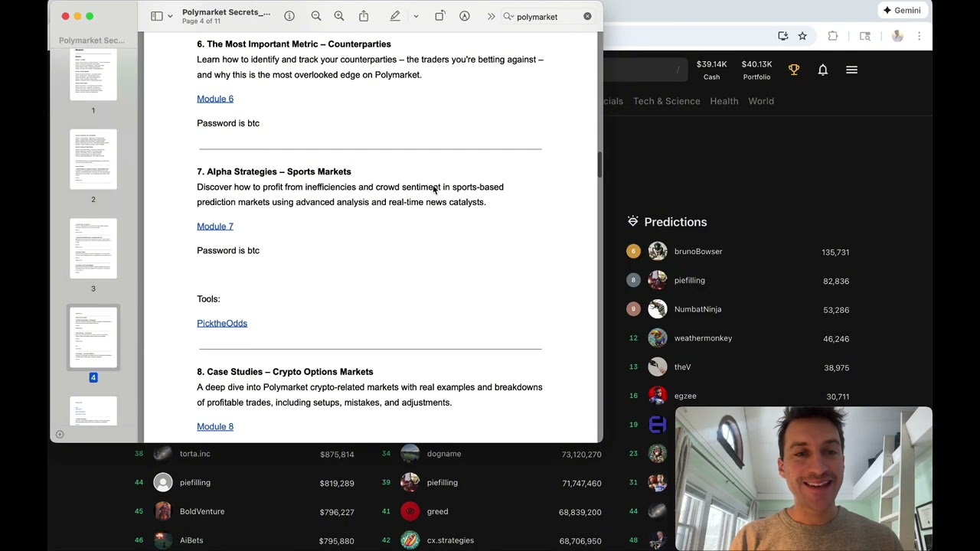Open highlight color options dropdown
The image size is (980, 551).
coord(416,16)
